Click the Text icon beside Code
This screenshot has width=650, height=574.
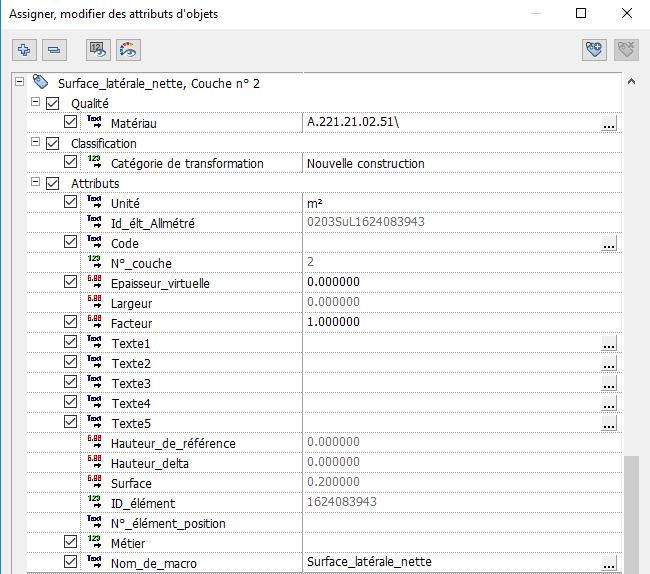[95, 242]
